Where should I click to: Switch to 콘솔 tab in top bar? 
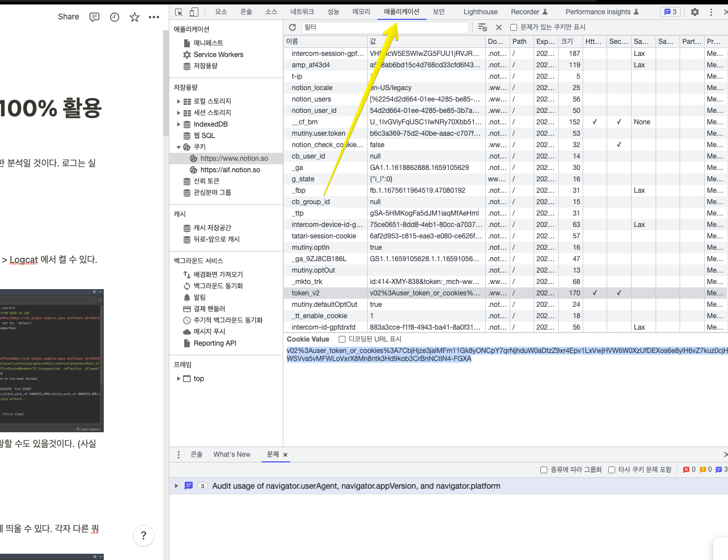(246, 12)
